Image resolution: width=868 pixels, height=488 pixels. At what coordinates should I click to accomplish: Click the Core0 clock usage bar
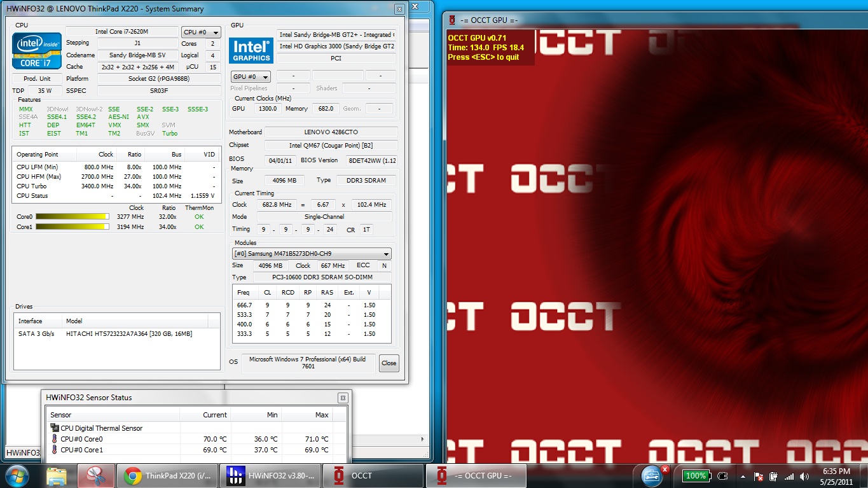pos(72,217)
